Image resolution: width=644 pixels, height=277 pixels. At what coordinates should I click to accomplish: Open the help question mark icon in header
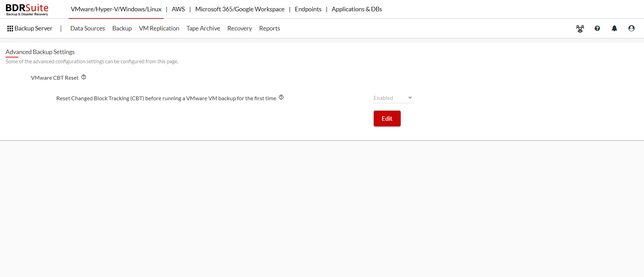(x=597, y=28)
